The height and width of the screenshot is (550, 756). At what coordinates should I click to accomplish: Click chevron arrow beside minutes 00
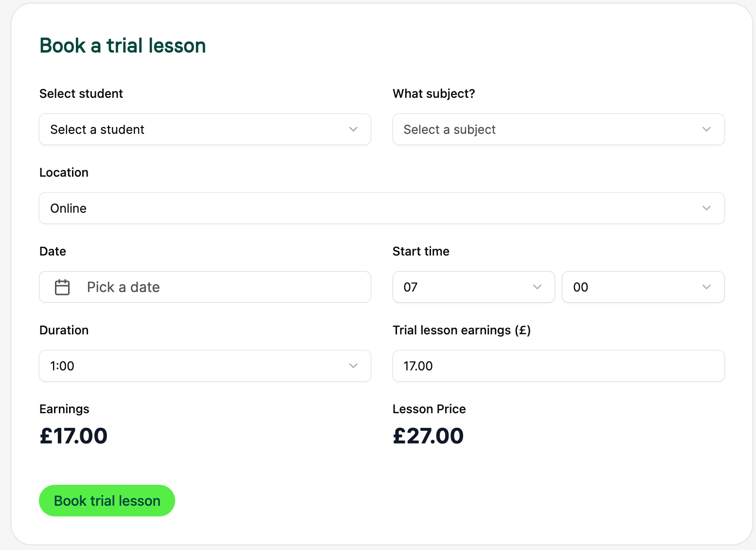point(707,287)
